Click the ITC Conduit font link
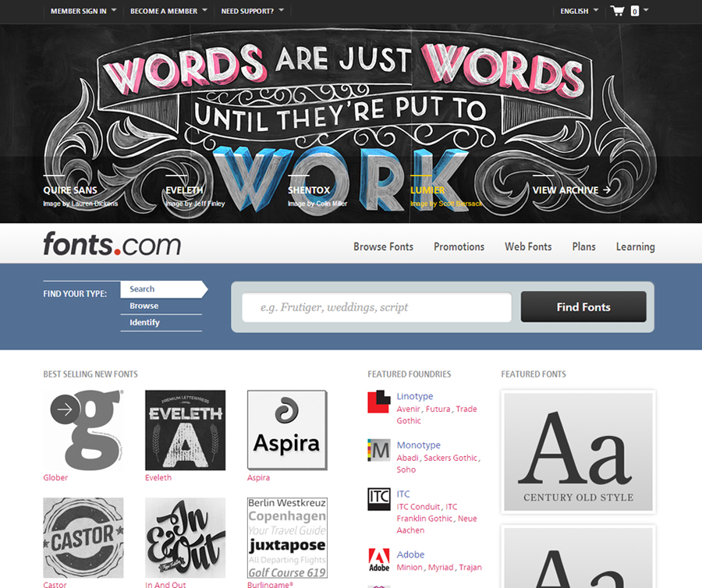 [418, 507]
